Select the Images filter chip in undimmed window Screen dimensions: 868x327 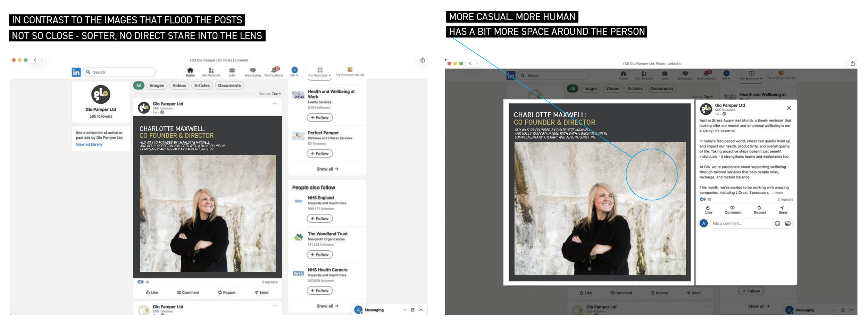(x=157, y=85)
